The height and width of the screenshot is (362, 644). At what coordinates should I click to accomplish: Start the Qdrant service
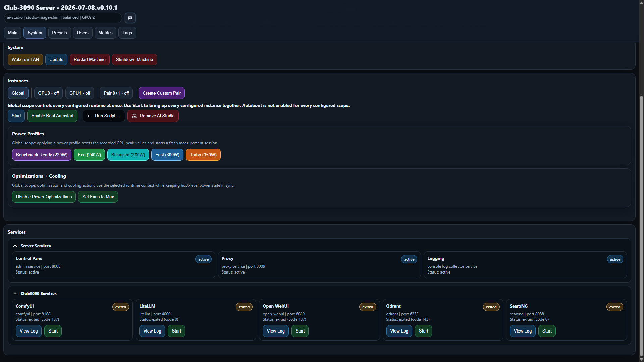[x=423, y=331]
